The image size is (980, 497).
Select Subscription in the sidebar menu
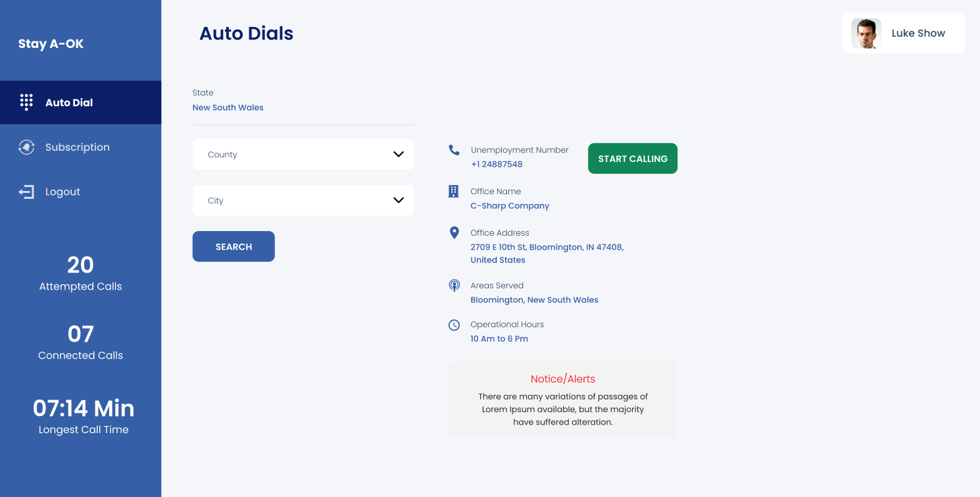coord(78,147)
